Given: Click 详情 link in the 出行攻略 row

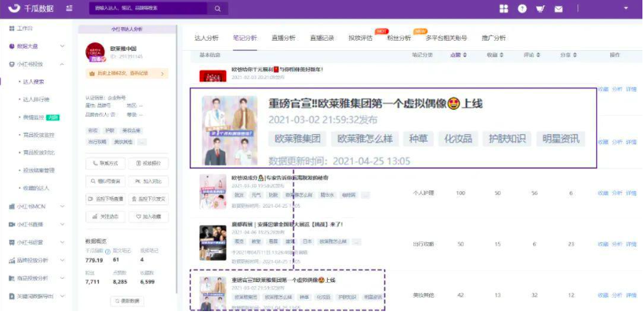Looking at the screenshot, I should (631, 244).
